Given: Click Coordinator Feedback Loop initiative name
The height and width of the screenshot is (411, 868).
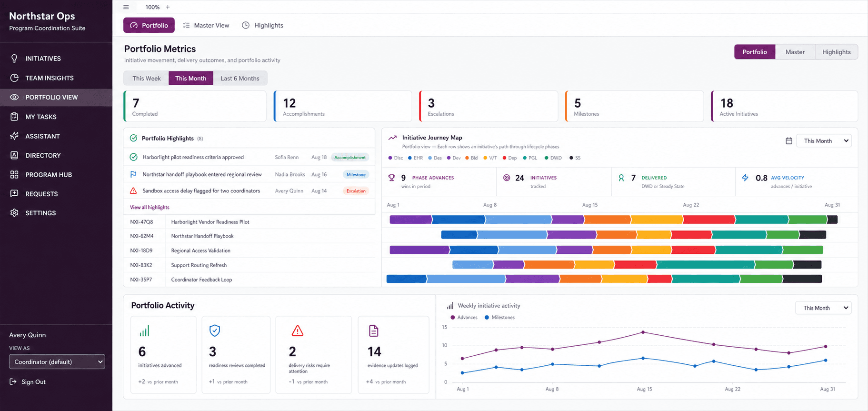Looking at the screenshot, I should pyautogui.click(x=201, y=280).
